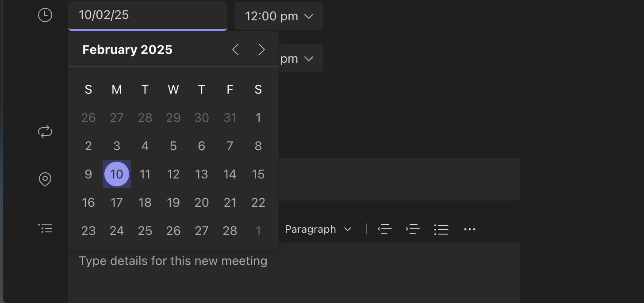Image resolution: width=644 pixels, height=303 pixels.
Task: Open the 12:00 pm start time dropdown
Action: tap(278, 16)
